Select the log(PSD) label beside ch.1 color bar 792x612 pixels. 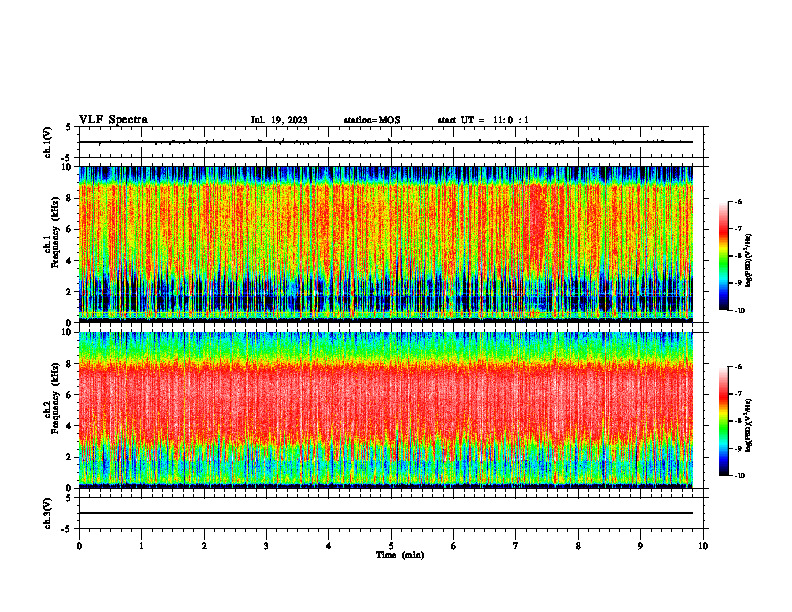click(749, 261)
